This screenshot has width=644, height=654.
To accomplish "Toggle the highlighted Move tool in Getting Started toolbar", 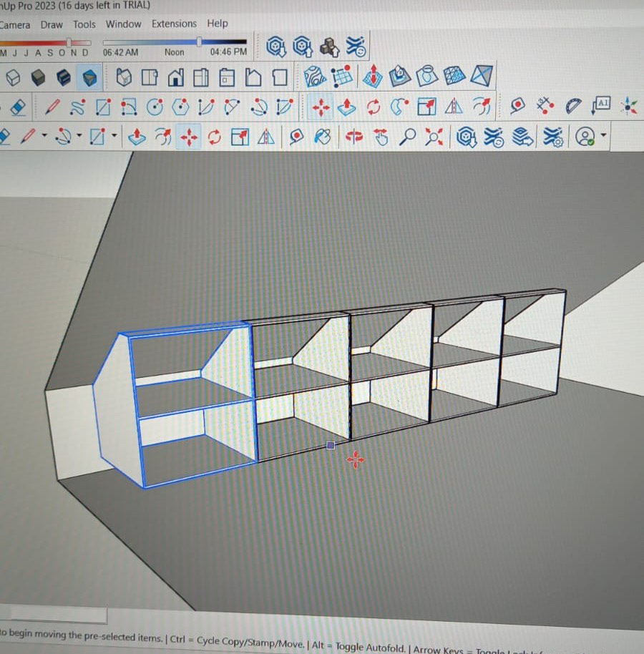I will coord(188,137).
